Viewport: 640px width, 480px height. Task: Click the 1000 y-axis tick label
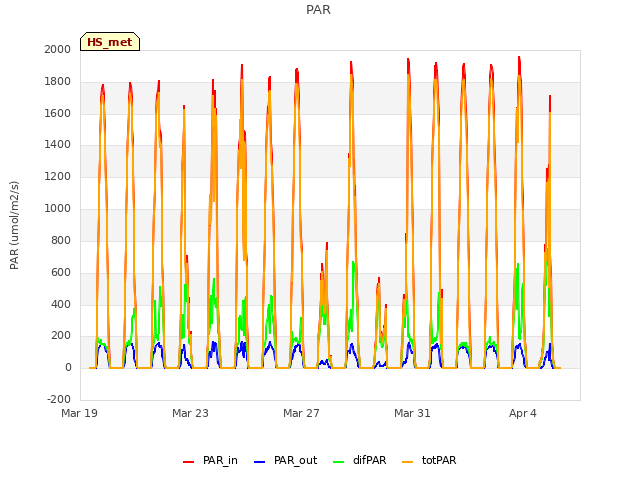[58, 209]
